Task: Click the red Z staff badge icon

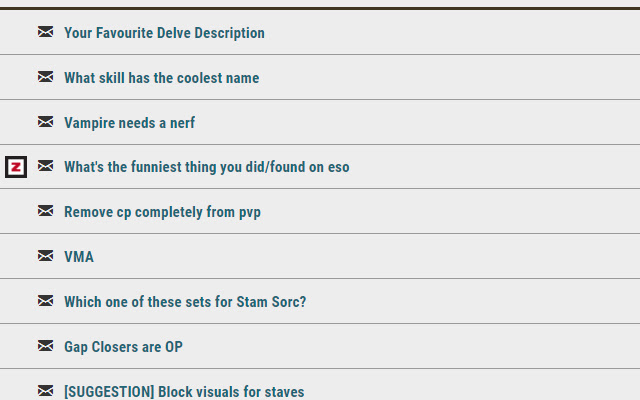Action: [16, 167]
